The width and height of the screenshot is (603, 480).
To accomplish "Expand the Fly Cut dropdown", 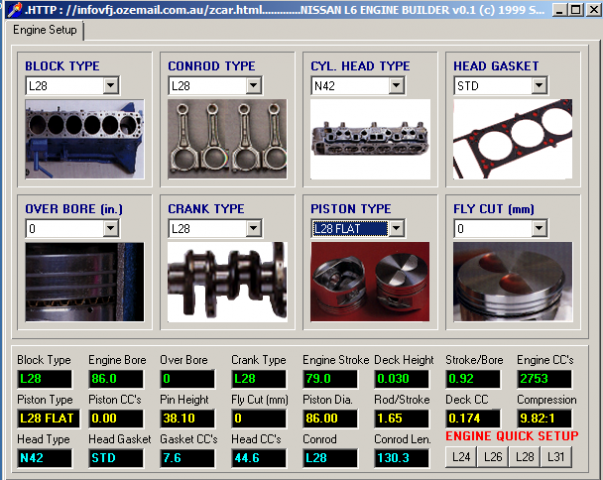I will pos(539,229).
